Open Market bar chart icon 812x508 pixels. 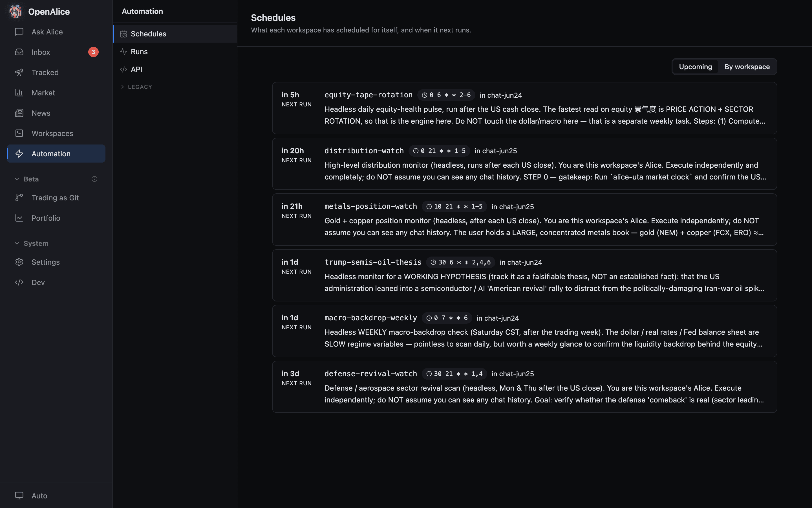point(19,93)
